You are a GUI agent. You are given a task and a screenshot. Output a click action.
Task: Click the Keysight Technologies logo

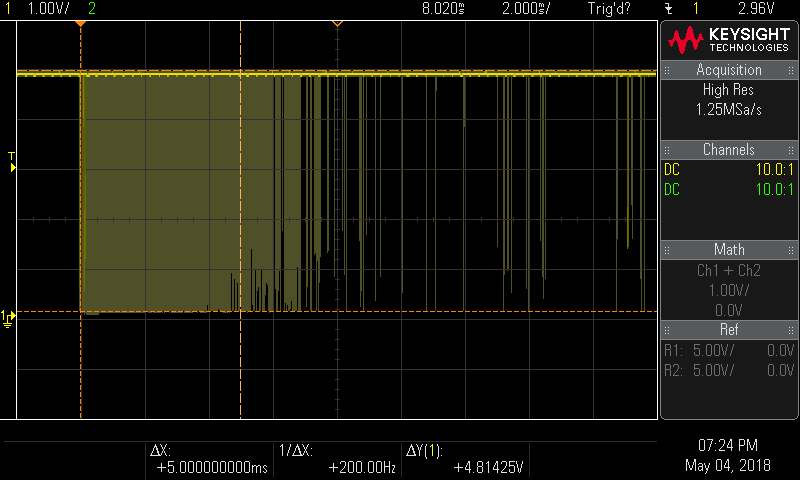click(729, 40)
